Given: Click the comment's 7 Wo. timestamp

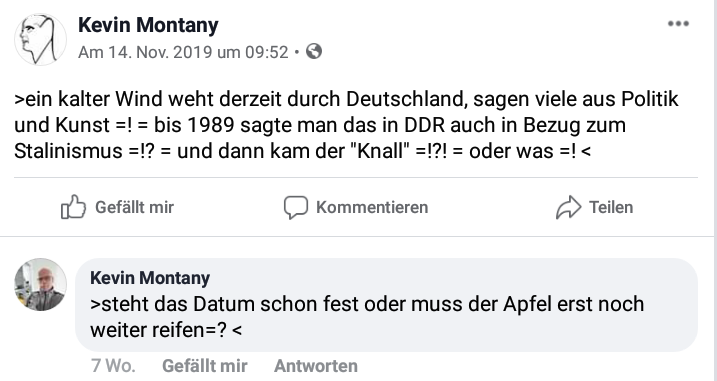Looking at the screenshot, I should click(113, 366).
